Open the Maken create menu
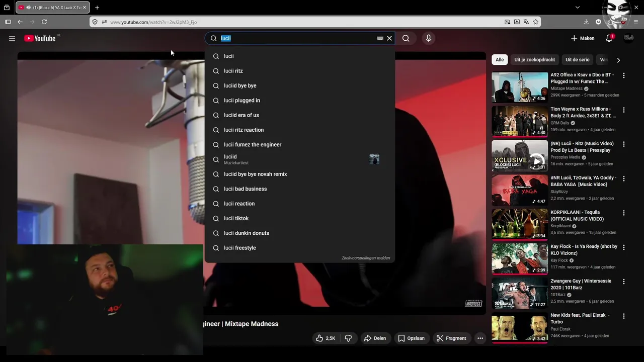This screenshot has height=362, width=644. point(583,38)
